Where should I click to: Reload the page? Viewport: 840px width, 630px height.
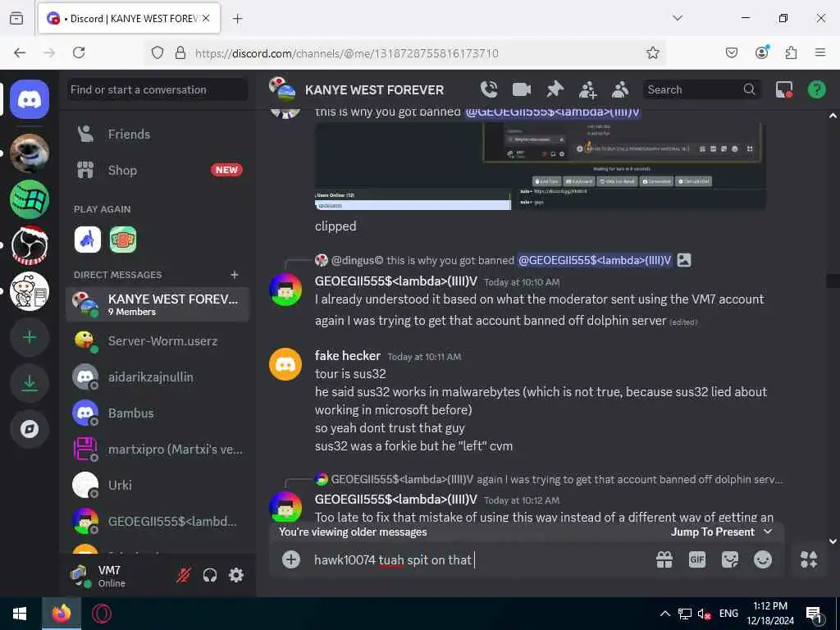(79, 52)
